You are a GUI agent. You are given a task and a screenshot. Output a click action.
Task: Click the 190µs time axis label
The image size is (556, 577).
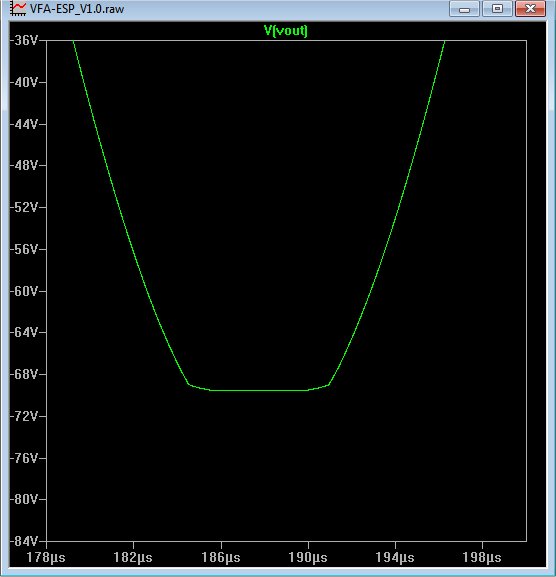coord(308,557)
